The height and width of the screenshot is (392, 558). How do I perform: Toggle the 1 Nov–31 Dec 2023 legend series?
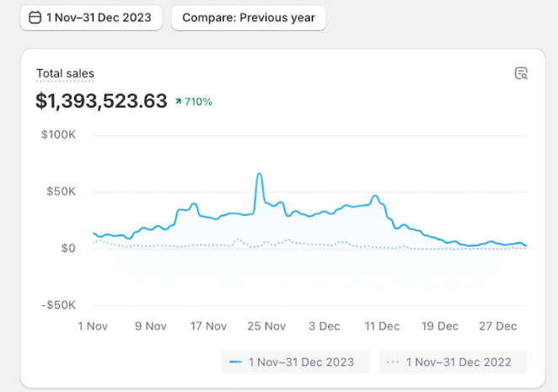click(x=295, y=362)
